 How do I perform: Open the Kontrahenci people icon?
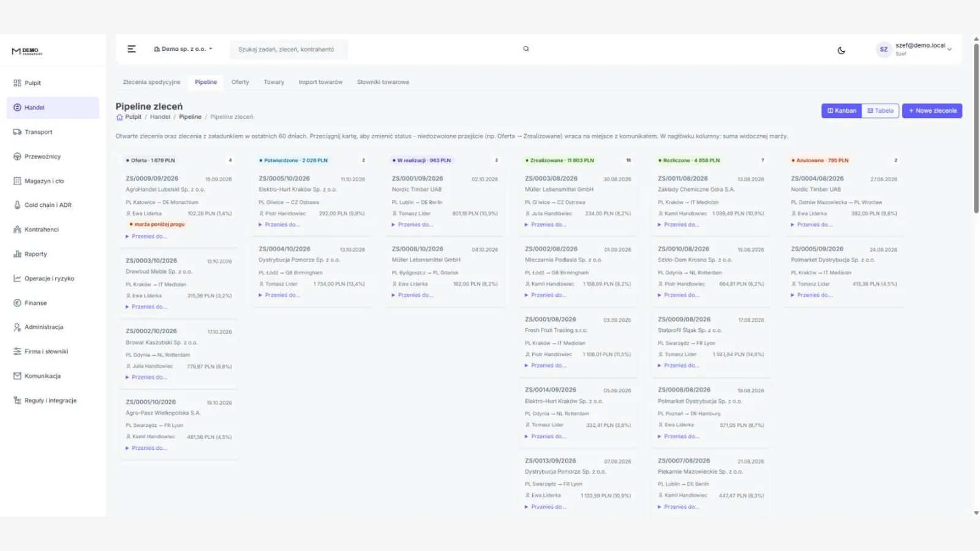(17, 230)
